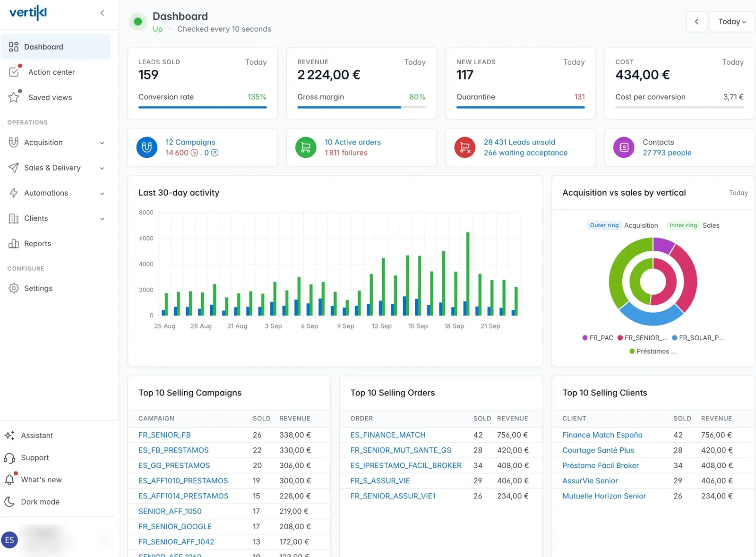The width and height of the screenshot is (756, 557).
Task: Click the green Active orders cart icon
Action: point(306,147)
